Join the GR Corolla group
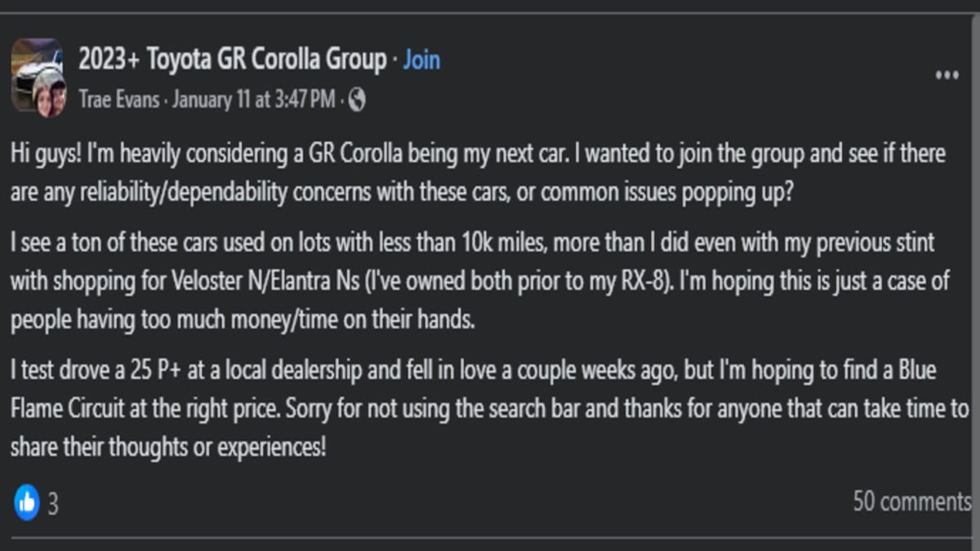The image size is (980, 551). [x=421, y=60]
